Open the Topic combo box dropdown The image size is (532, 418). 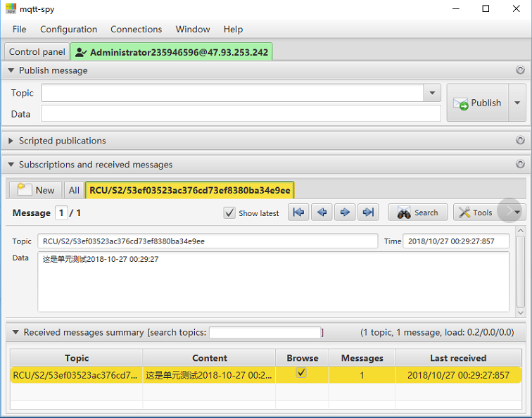click(x=431, y=93)
